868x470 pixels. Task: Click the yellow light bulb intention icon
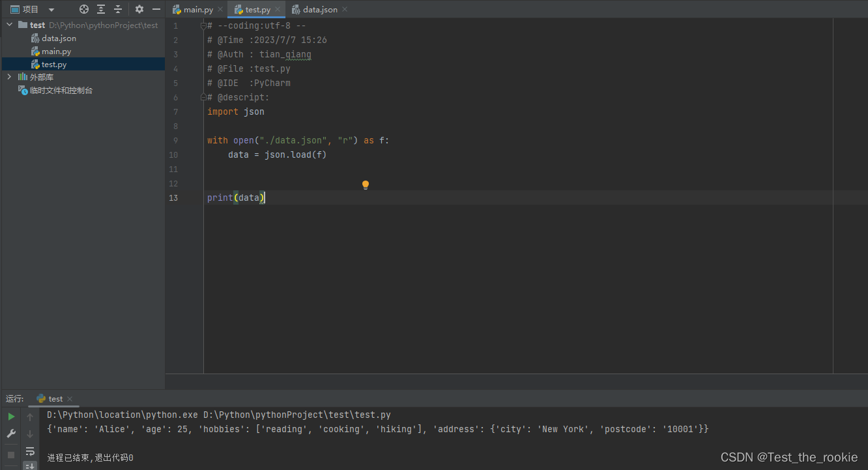[366, 185]
